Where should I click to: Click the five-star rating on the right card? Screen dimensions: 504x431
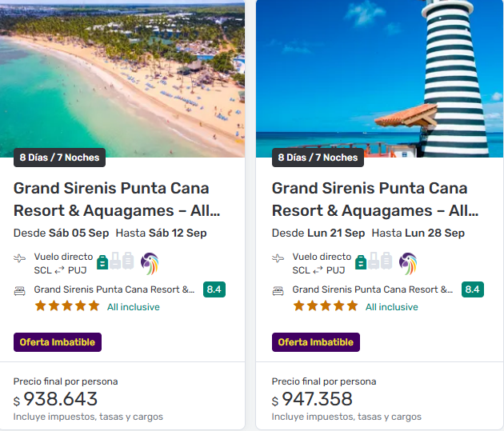[326, 306]
